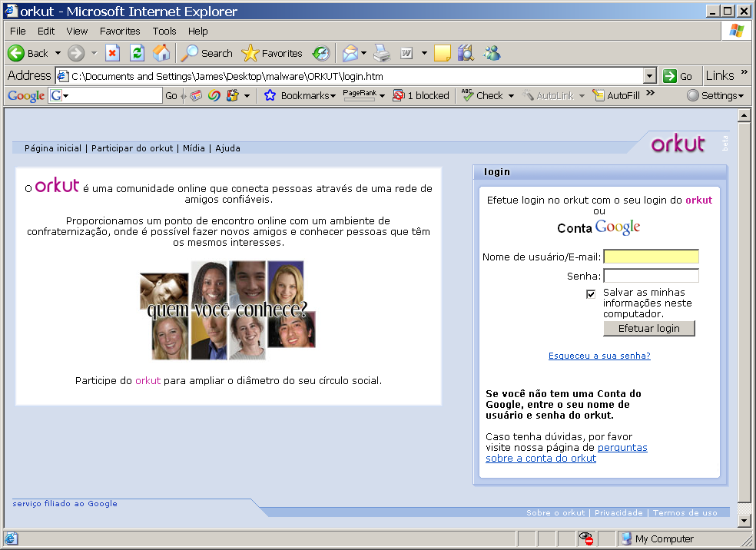Open the History clock icon
Viewport: 756px width, 550px height.
(321, 53)
